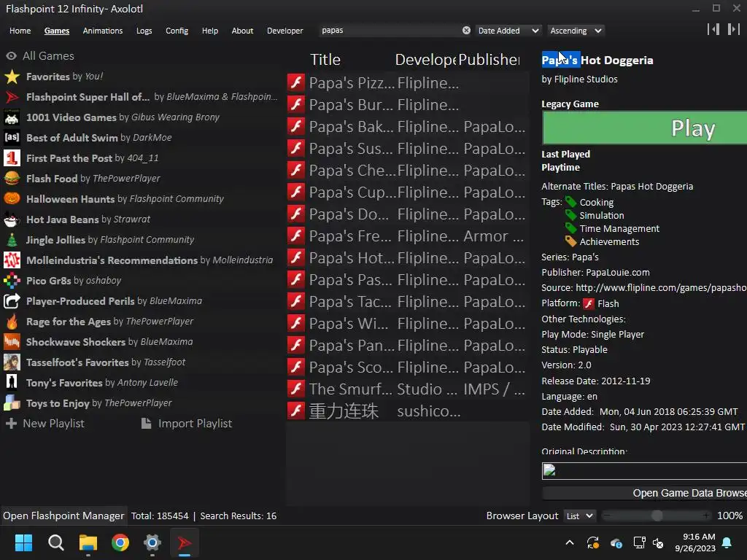Select the 重力连珠 game row

(407, 411)
